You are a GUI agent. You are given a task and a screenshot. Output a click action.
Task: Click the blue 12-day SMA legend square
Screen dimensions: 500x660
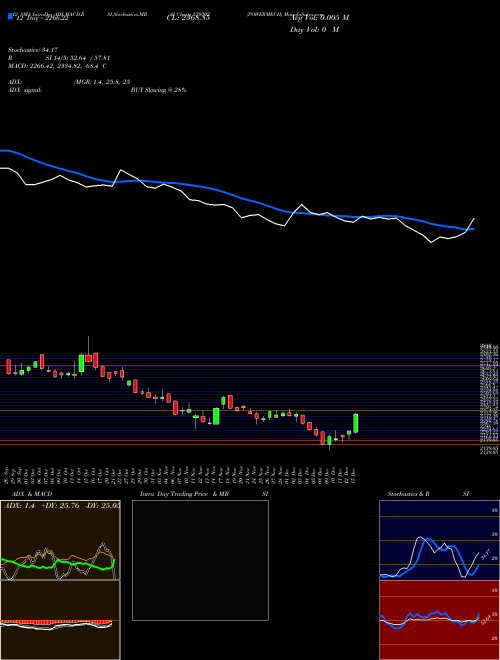(x=10, y=16)
